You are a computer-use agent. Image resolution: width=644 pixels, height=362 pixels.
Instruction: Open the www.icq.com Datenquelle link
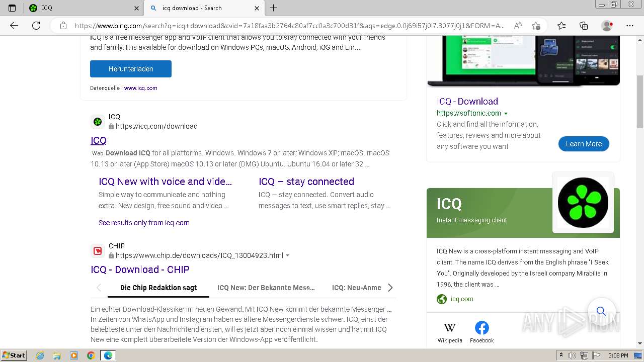(x=141, y=88)
